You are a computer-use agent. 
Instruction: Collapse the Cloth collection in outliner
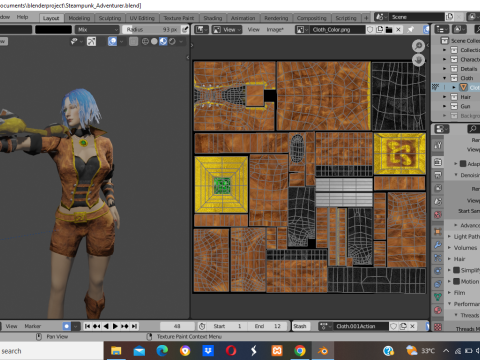(x=444, y=78)
